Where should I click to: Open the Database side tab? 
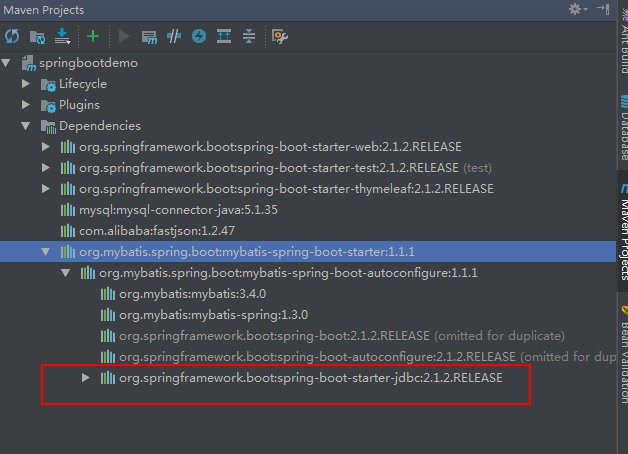coord(624,128)
